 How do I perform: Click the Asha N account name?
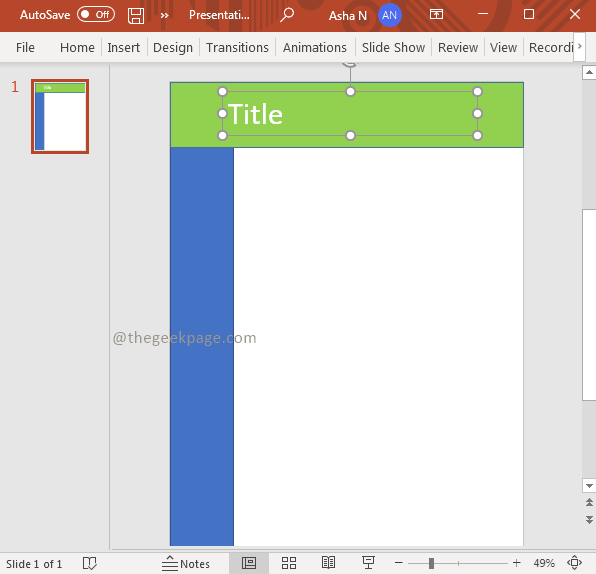(347, 16)
